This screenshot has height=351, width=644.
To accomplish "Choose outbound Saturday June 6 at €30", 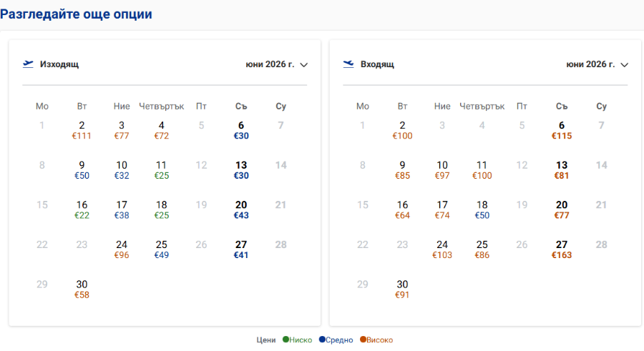I will pyautogui.click(x=241, y=130).
